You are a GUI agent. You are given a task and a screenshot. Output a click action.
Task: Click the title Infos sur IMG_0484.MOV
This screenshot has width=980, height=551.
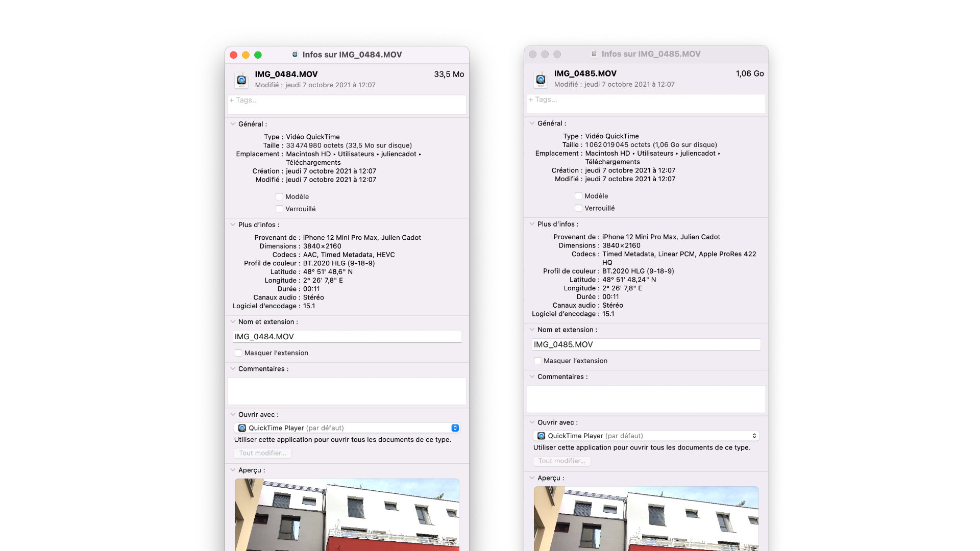352,55
